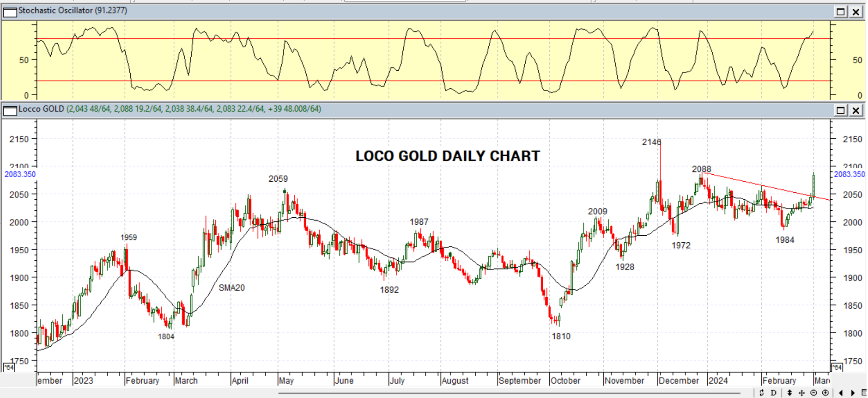Click the 2059 high label
The height and width of the screenshot is (398, 868).
278,179
